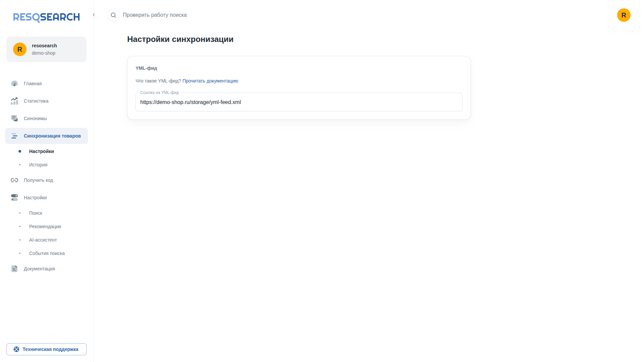Viewport: 644px width, 362px height.
Task: Open the Документация file icon
Action: click(14, 269)
